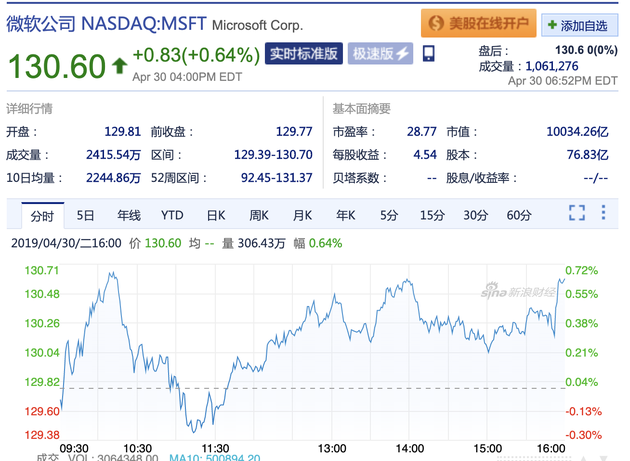Image resolution: width=630 pixels, height=461 pixels.
Task: Click the previous close value 129.77
Action: (294, 131)
